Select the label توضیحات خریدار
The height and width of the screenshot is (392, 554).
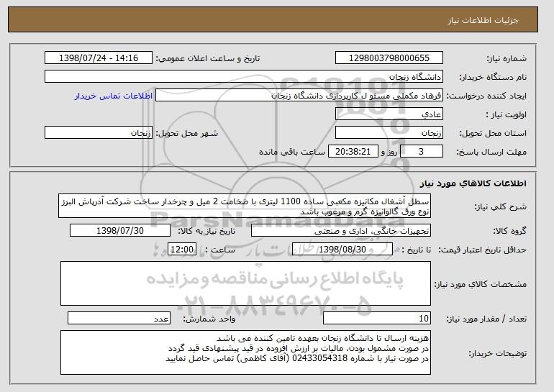click(497, 353)
